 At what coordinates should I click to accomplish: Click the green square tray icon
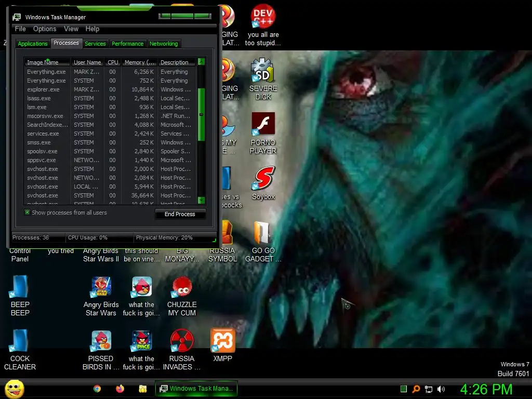(403, 389)
